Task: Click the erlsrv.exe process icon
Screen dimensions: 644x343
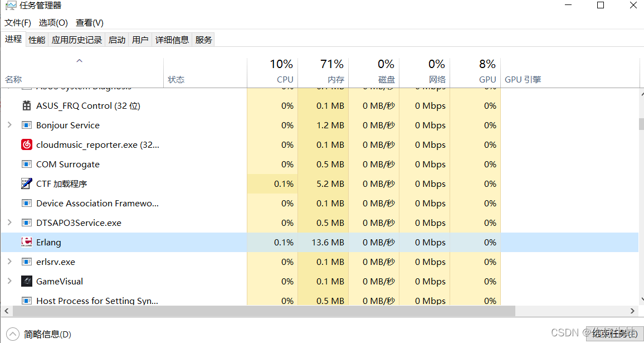Action: [27, 262]
